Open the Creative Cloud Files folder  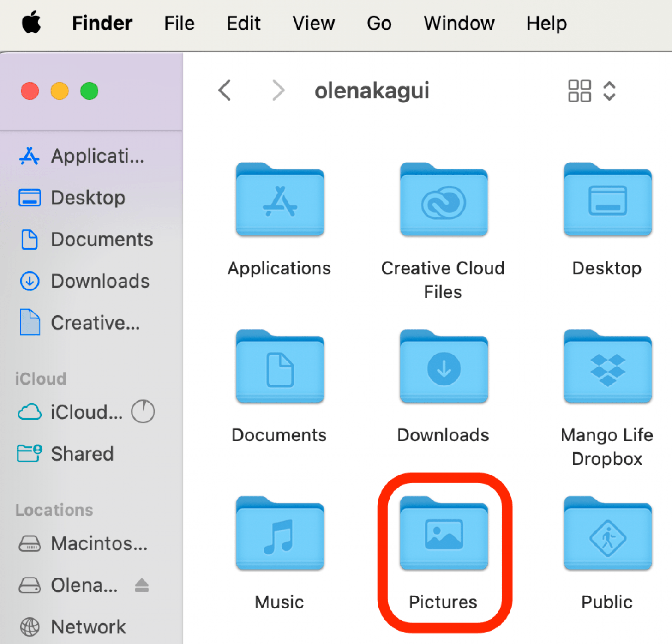point(444,201)
